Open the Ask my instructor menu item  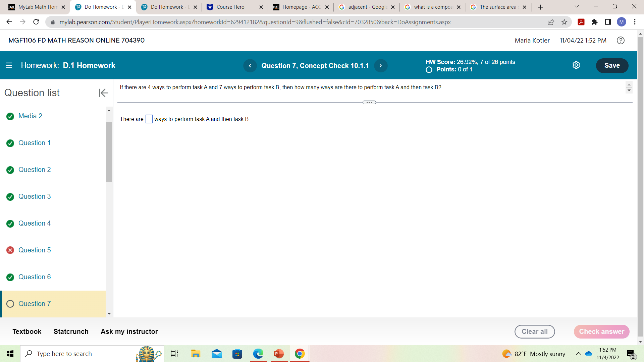[x=129, y=331]
